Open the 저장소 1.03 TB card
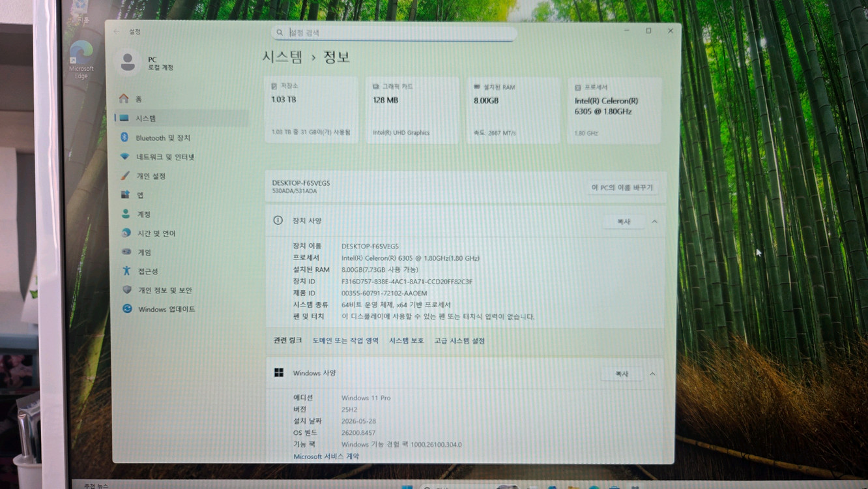 [x=311, y=110]
